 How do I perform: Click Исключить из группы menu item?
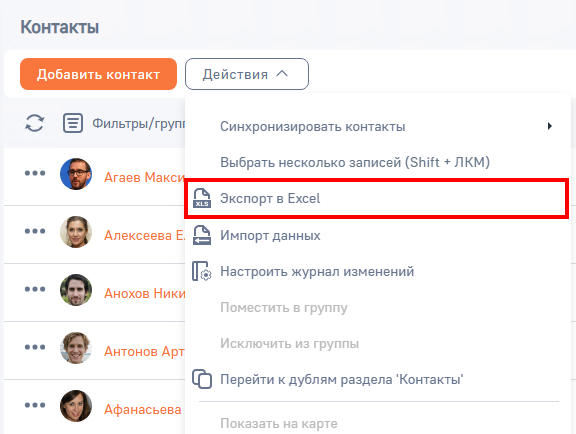coord(377,343)
